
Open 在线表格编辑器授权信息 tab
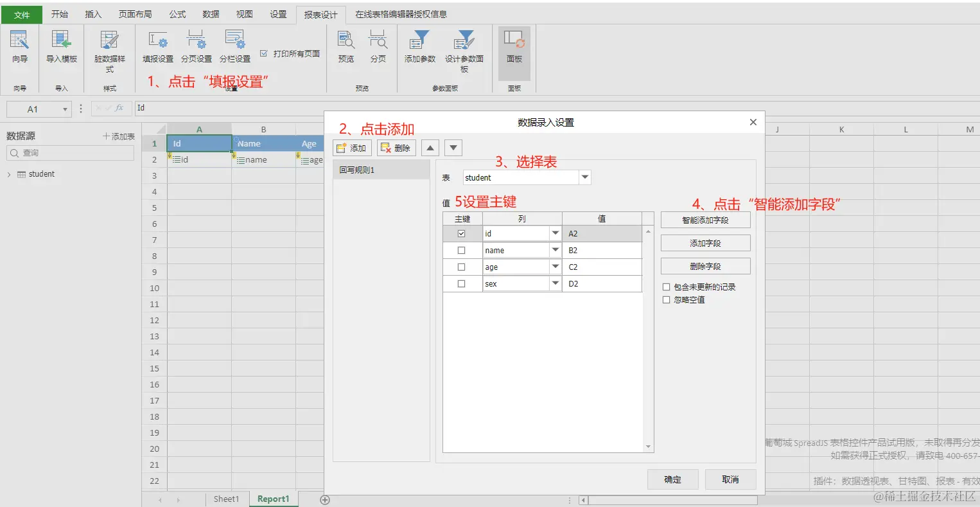click(401, 14)
